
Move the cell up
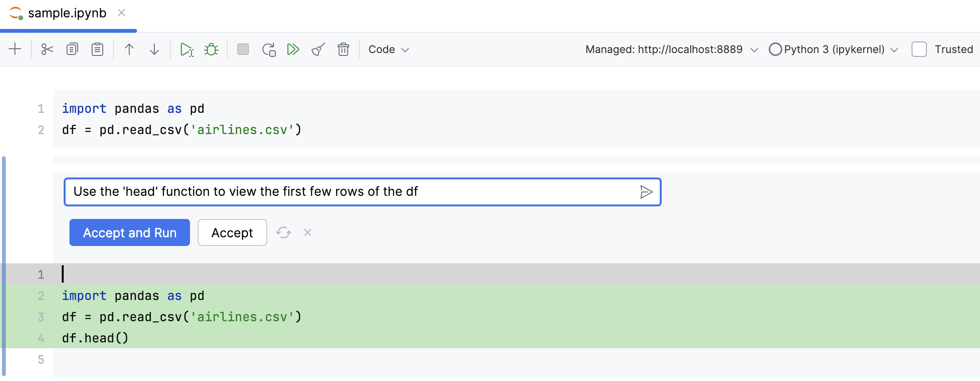click(129, 49)
